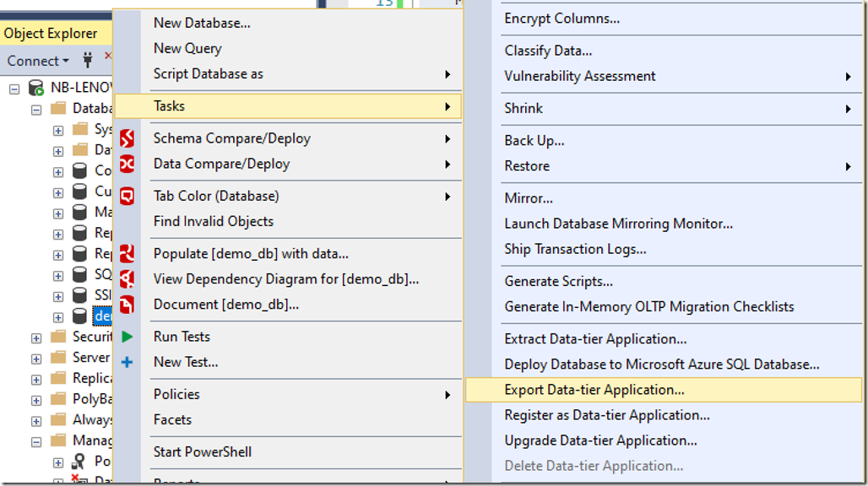The height and width of the screenshot is (486, 868).
Task: Click the database cylinder icon beside 'SSI'
Action: [x=79, y=295]
